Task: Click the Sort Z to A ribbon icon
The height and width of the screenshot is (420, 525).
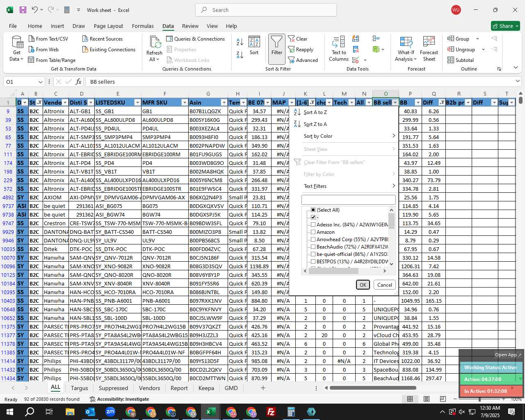Action: click(x=240, y=55)
